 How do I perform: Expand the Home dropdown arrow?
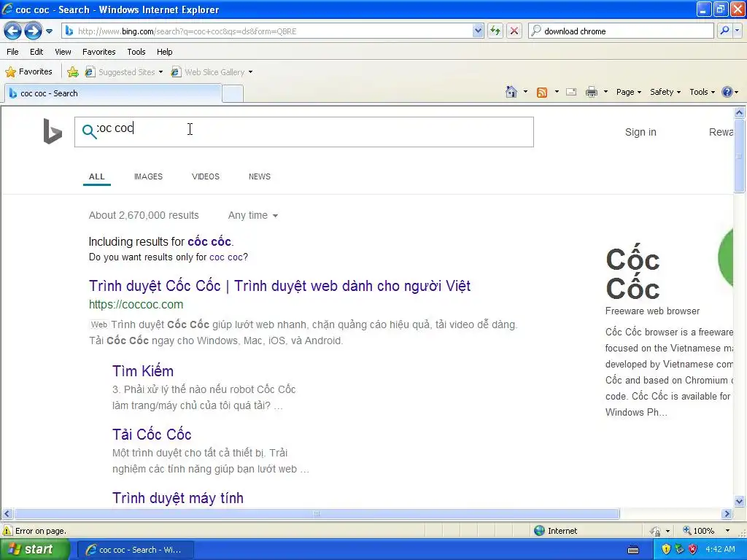click(525, 92)
